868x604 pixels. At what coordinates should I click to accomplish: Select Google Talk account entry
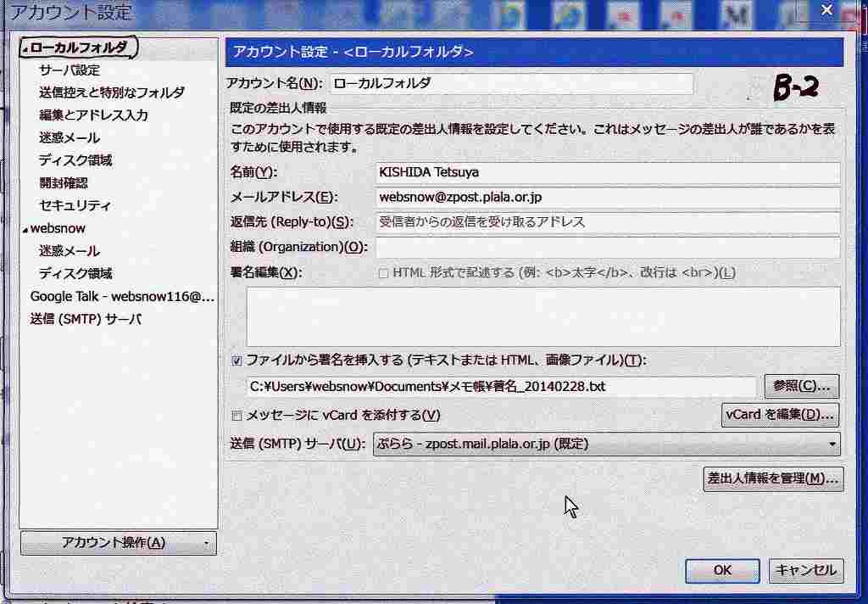[122, 296]
